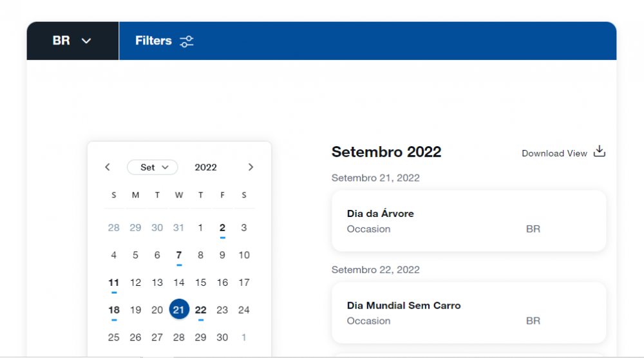Select September 15 on the calendar
The image size is (644, 358).
click(x=200, y=282)
